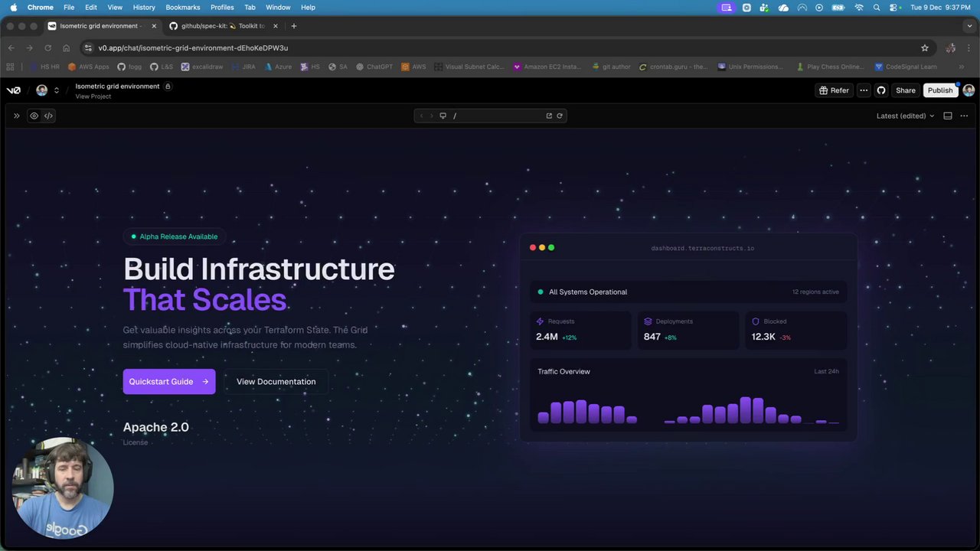The width and height of the screenshot is (980, 551).
Task: Open the Chrome tab search dropdown
Action: (969, 26)
